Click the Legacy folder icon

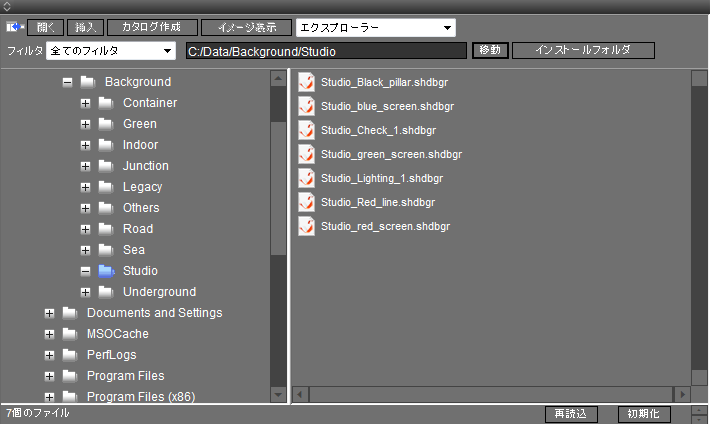(x=106, y=187)
